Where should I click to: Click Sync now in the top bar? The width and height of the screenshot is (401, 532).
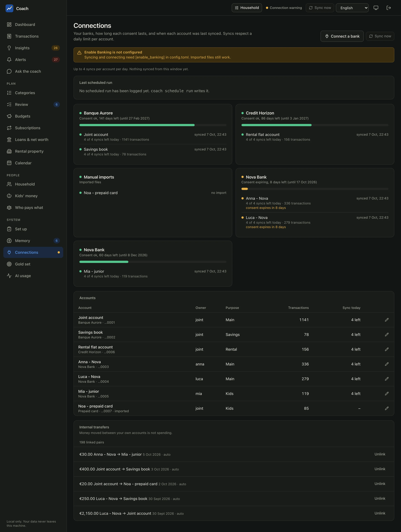320,8
